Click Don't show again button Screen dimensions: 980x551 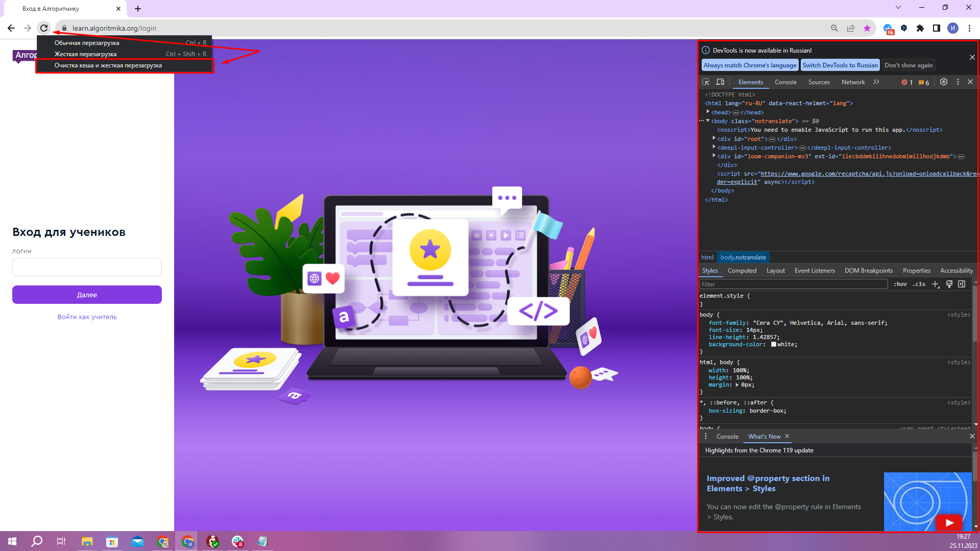[x=909, y=65]
